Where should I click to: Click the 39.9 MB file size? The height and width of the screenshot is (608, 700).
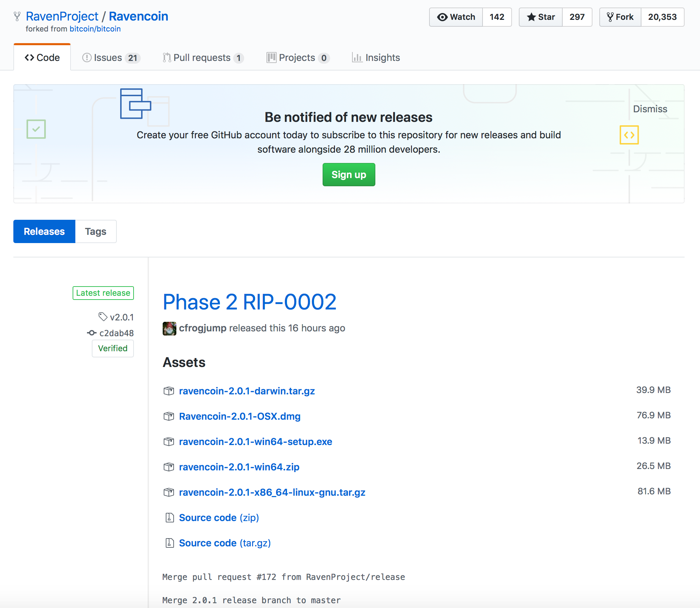653,390
